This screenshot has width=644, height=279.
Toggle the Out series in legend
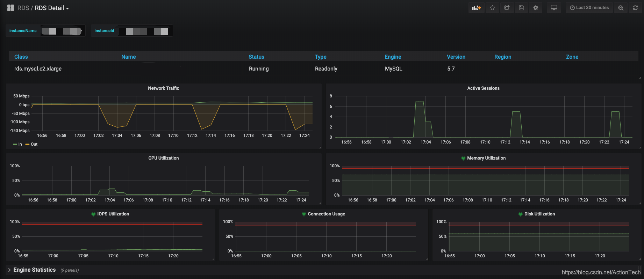pos(31,144)
